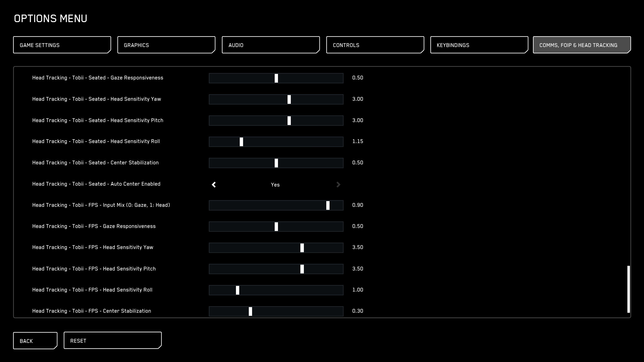The image size is (644, 362).
Task: Click FPS Input Mix slider
Action: pos(276,205)
